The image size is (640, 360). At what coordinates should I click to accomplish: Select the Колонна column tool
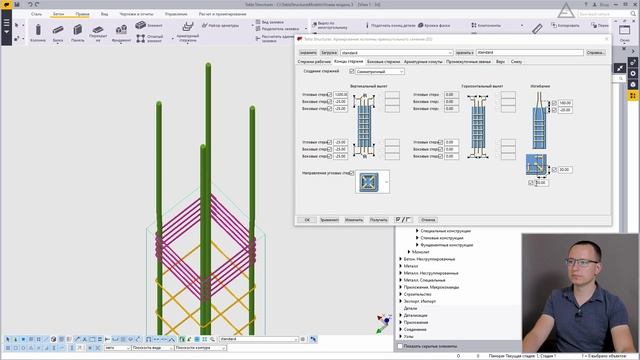tap(38, 33)
